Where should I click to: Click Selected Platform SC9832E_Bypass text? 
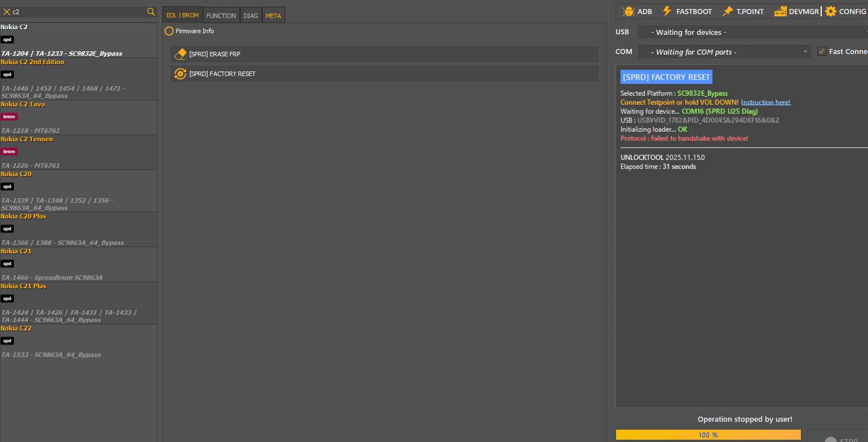click(674, 93)
